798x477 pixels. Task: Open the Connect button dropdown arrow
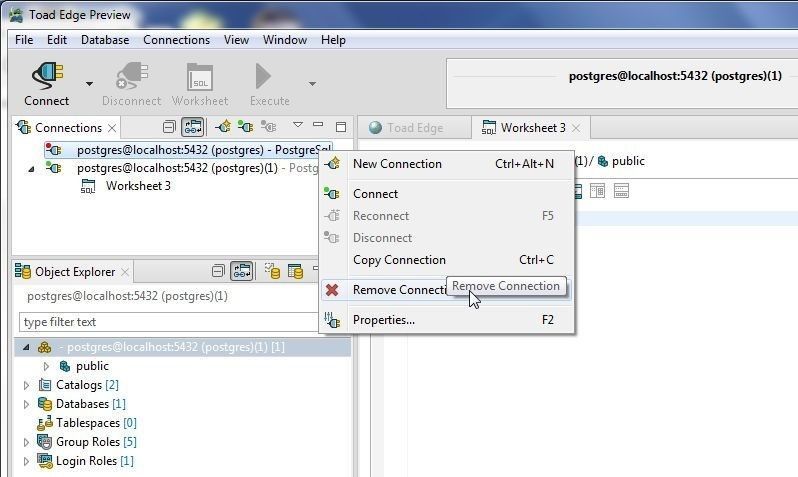point(90,83)
